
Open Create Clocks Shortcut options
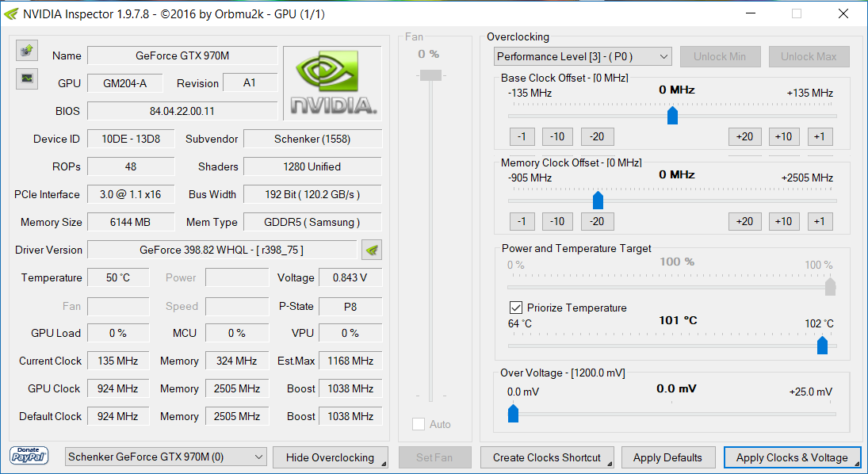click(x=547, y=457)
